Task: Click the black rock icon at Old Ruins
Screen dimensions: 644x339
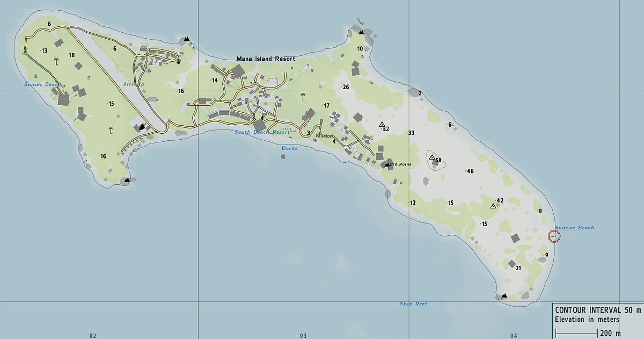Action: pyautogui.click(x=386, y=164)
